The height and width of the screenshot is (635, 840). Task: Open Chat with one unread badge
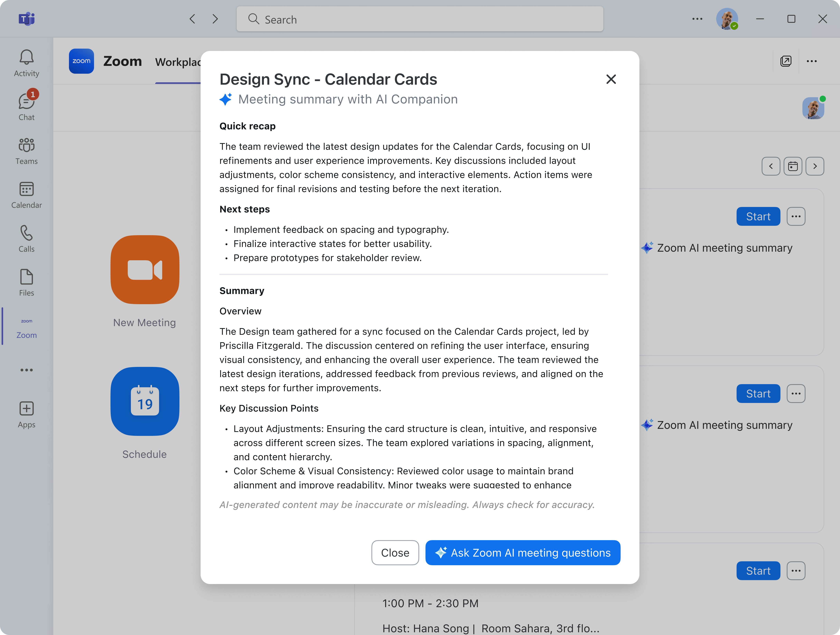coord(26,107)
